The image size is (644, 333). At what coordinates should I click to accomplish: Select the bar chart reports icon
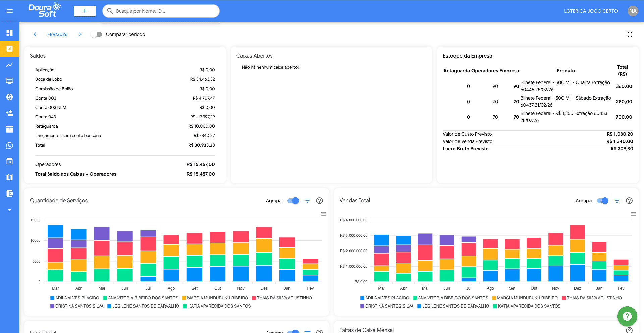(x=10, y=49)
